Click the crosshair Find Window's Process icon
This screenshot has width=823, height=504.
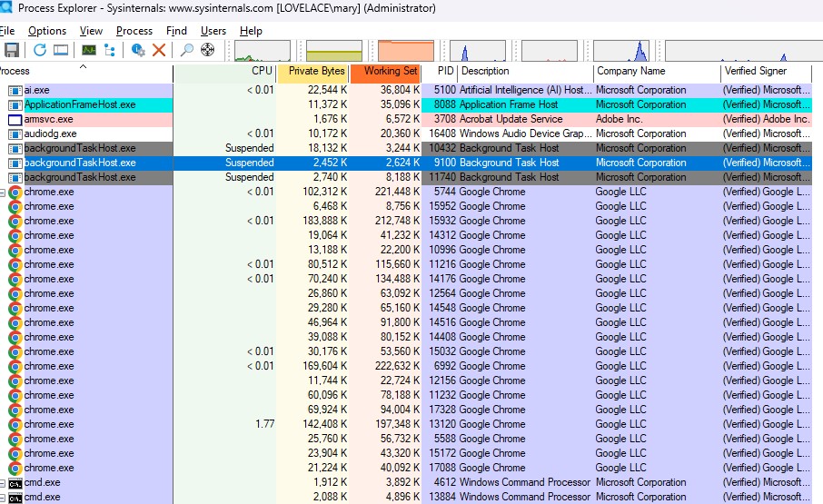coord(207,50)
